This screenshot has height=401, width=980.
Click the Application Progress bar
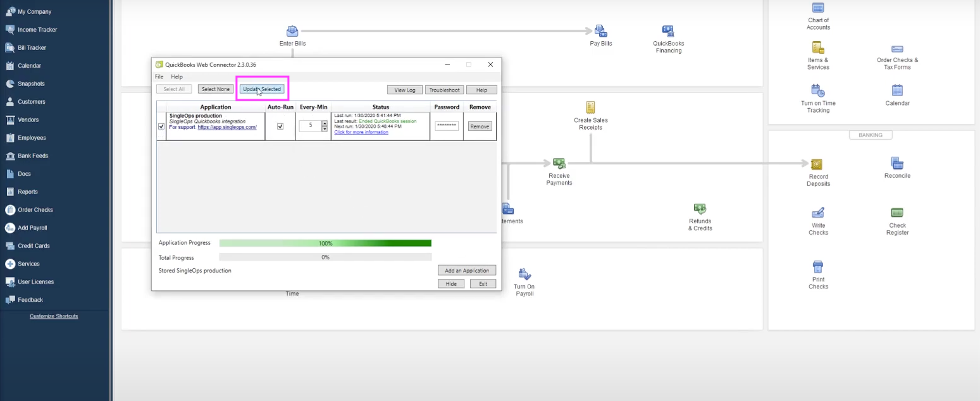[x=325, y=243]
